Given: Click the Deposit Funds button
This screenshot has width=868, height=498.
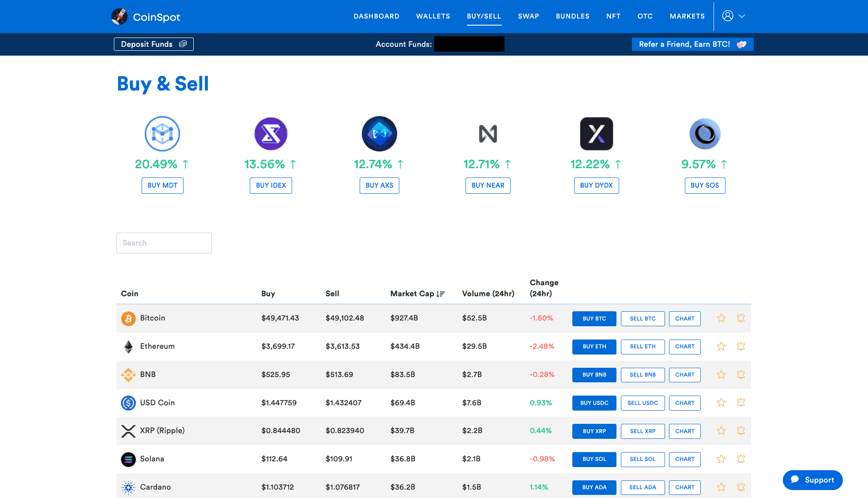Looking at the screenshot, I should (154, 44).
